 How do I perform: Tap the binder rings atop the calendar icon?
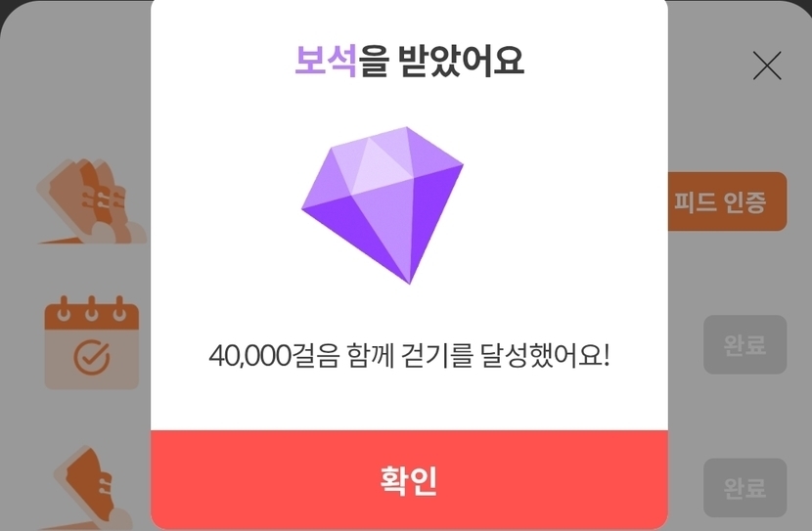point(92,308)
